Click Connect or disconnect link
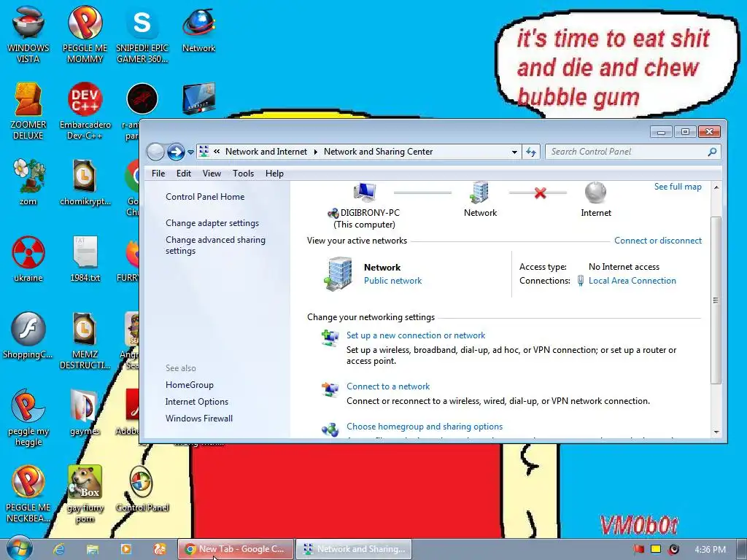Viewport: 747px width, 560px height. pyautogui.click(x=657, y=241)
